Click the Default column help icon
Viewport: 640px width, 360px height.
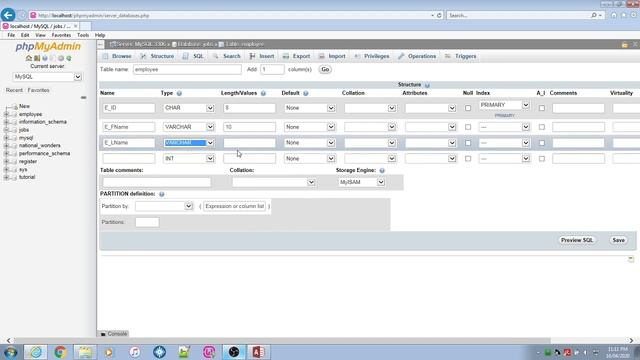click(x=306, y=93)
